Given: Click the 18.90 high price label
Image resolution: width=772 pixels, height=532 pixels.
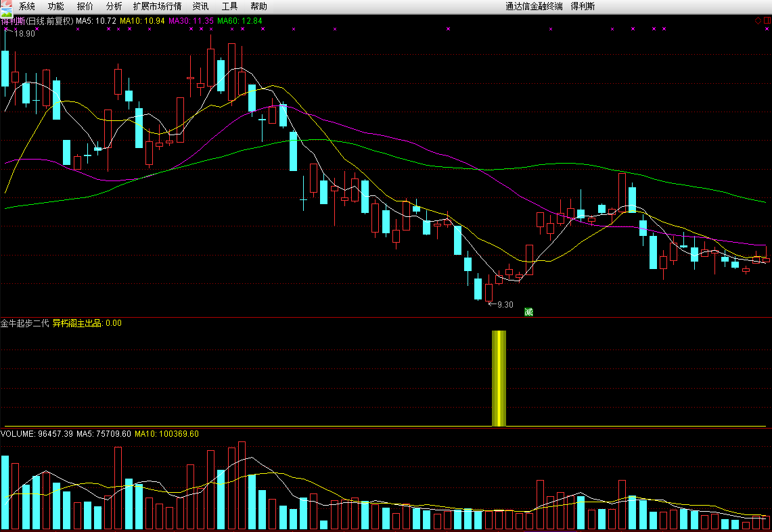Looking at the screenshot, I should [x=24, y=33].
